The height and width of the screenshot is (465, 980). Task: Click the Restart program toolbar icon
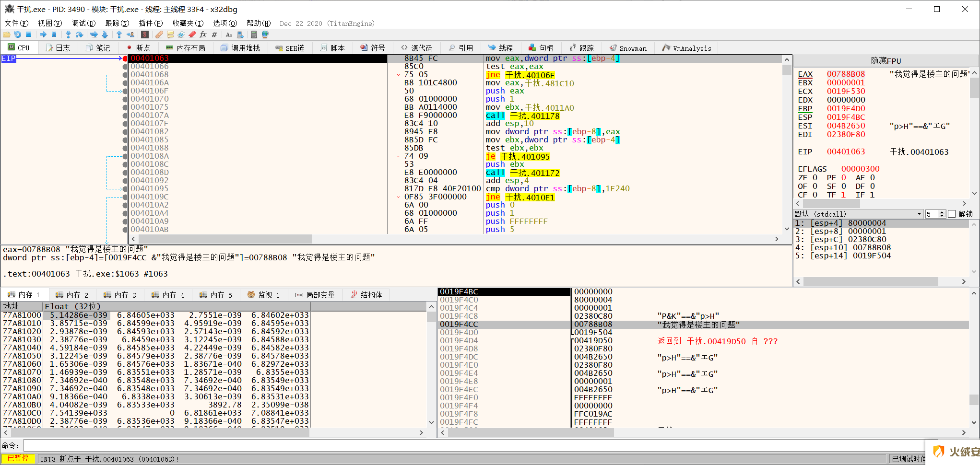[18, 35]
